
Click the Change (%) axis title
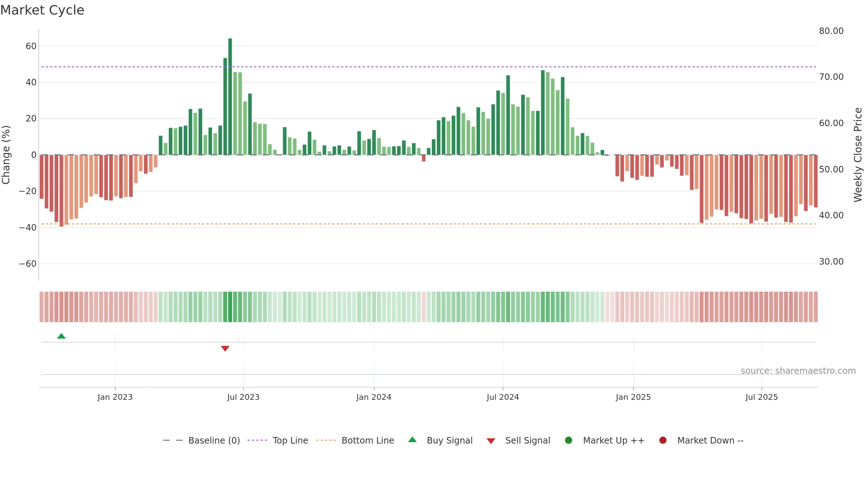pos(6,155)
